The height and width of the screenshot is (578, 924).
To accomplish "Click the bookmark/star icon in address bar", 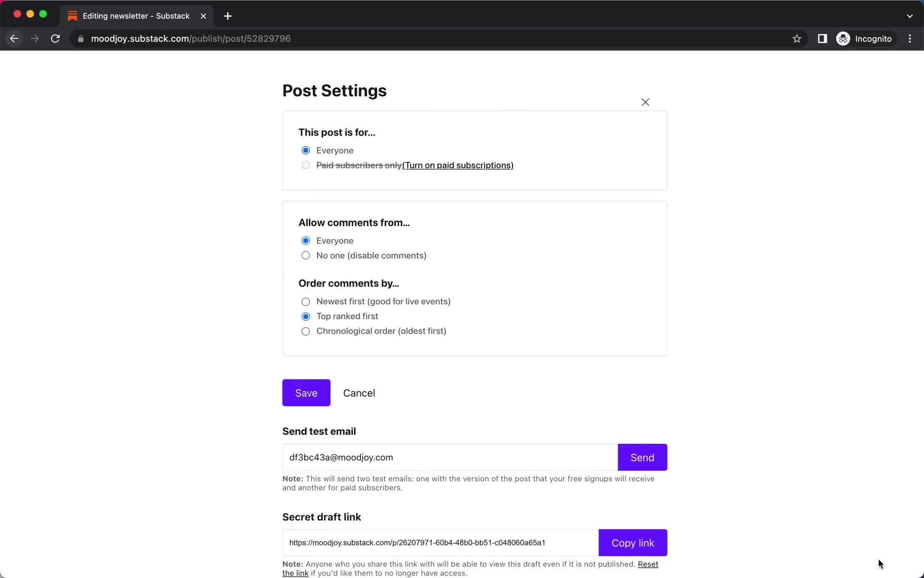I will (796, 39).
